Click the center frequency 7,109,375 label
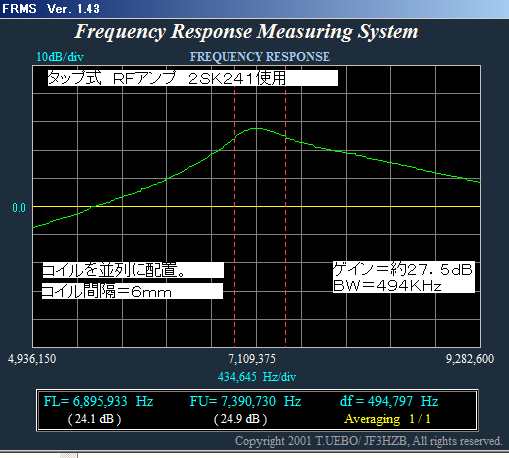 [x=252, y=359]
